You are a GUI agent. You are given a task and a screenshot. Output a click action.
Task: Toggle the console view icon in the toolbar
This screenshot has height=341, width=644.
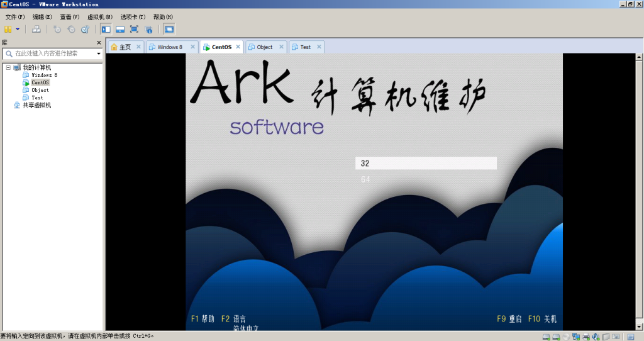coord(169,29)
